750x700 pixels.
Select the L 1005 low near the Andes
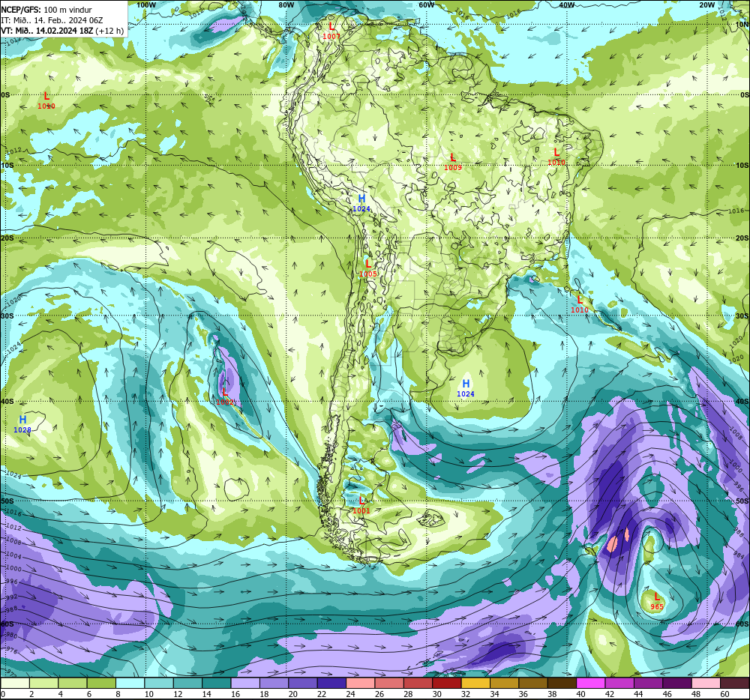(367, 268)
